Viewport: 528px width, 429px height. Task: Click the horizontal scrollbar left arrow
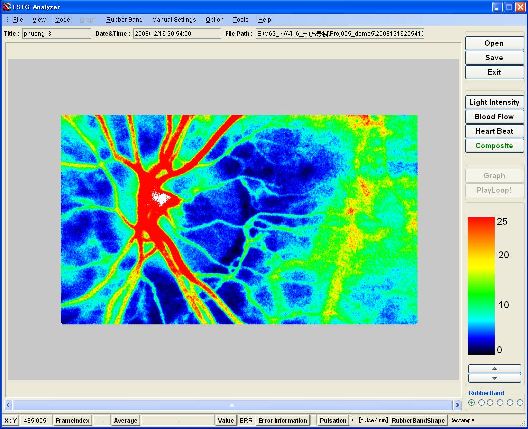point(9,405)
